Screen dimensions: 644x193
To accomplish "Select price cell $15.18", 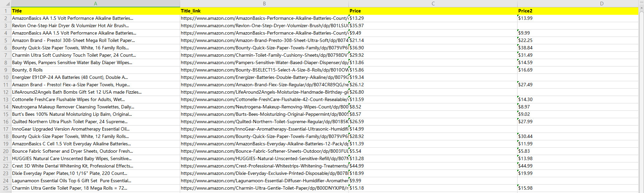I will 433,188.
